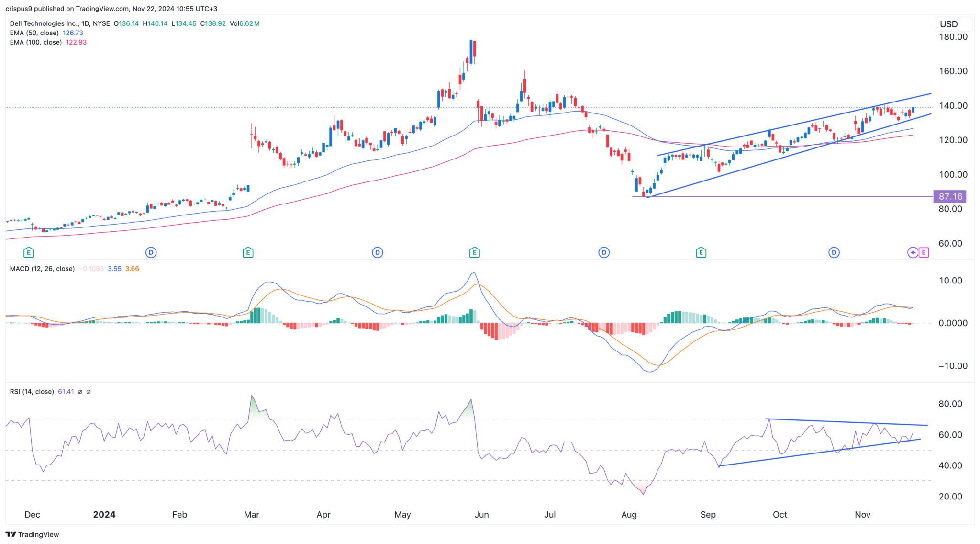980x544 pixels.
Task: Click the crispus9 published on TradingView.com caption
Action: [111, 9]
